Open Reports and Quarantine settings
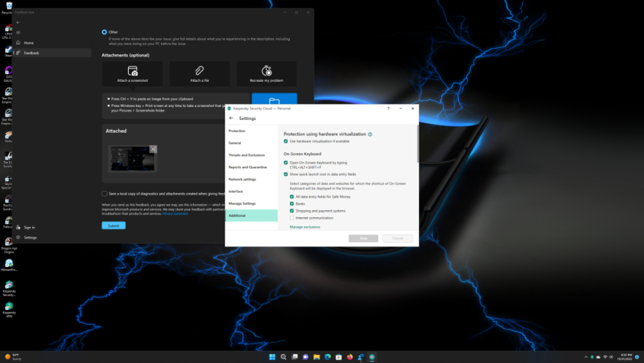644x363 pixels. [x=251, y=168]
